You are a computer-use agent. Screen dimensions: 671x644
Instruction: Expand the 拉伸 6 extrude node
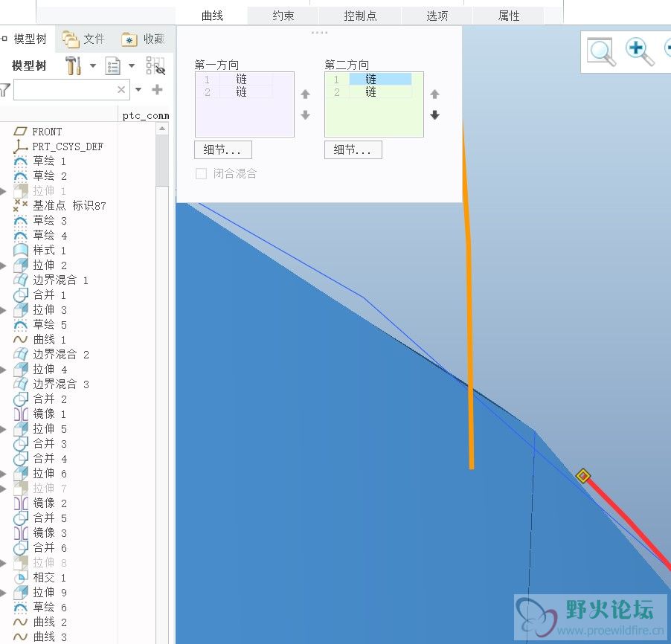coord(3,474)
